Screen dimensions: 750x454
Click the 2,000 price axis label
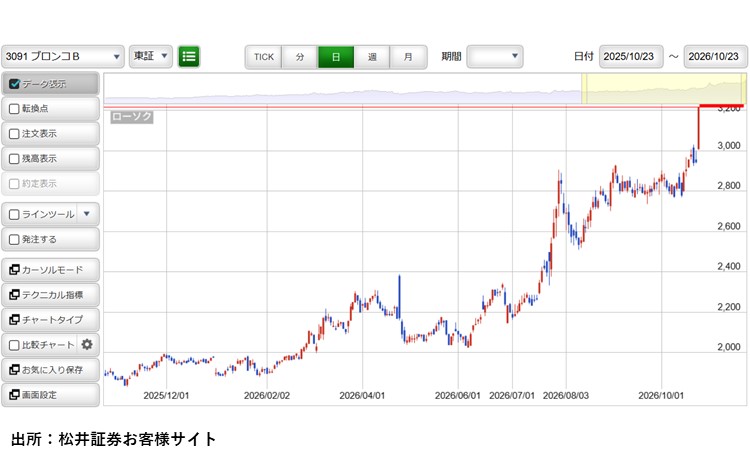[x=728, y=347]
